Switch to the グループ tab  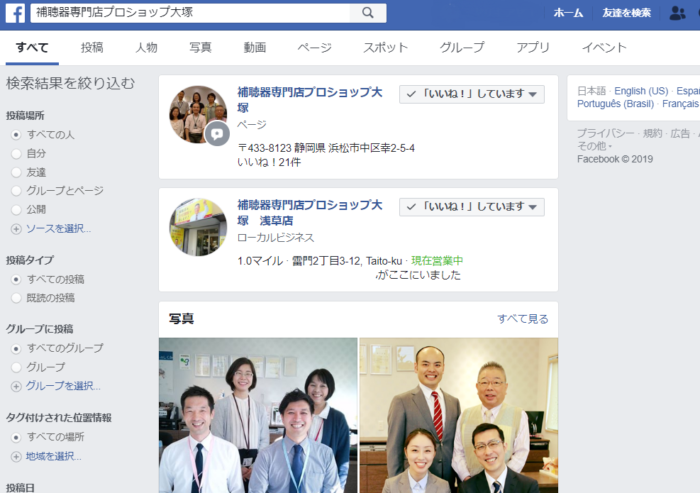pyautogui.click(x=462, y=47)
